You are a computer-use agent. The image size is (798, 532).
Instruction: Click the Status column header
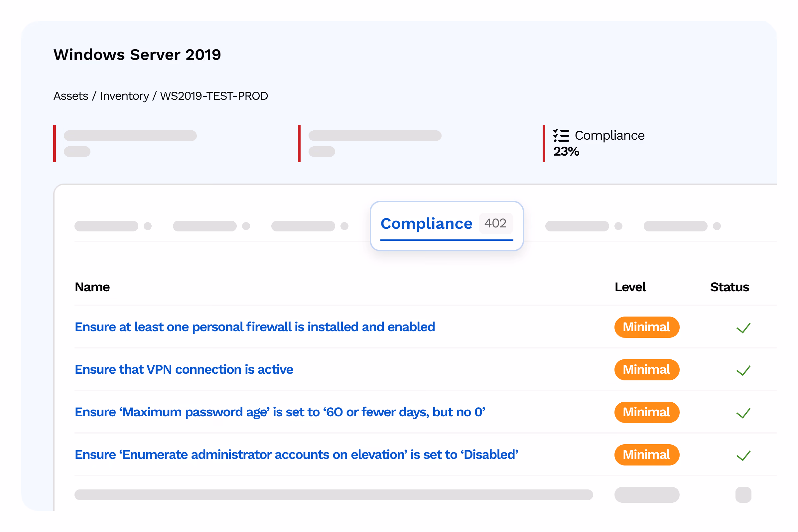pyautogui.click(x=730, y=287)
